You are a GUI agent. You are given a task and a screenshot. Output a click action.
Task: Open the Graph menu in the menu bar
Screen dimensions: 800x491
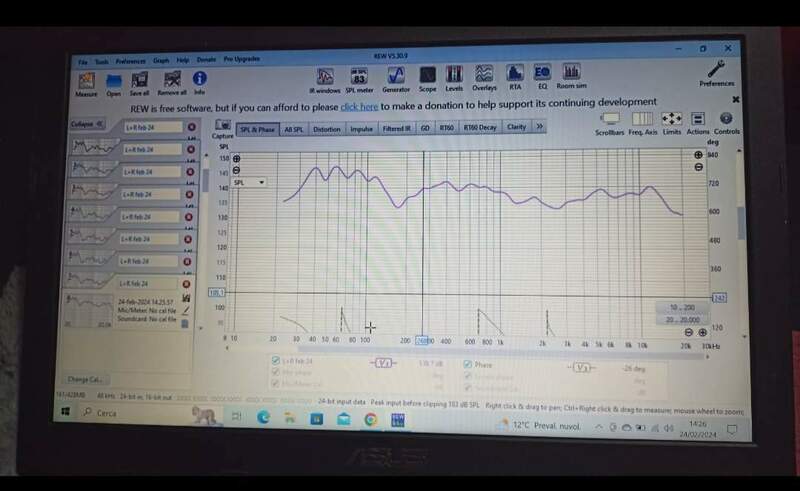coord(161,60)
